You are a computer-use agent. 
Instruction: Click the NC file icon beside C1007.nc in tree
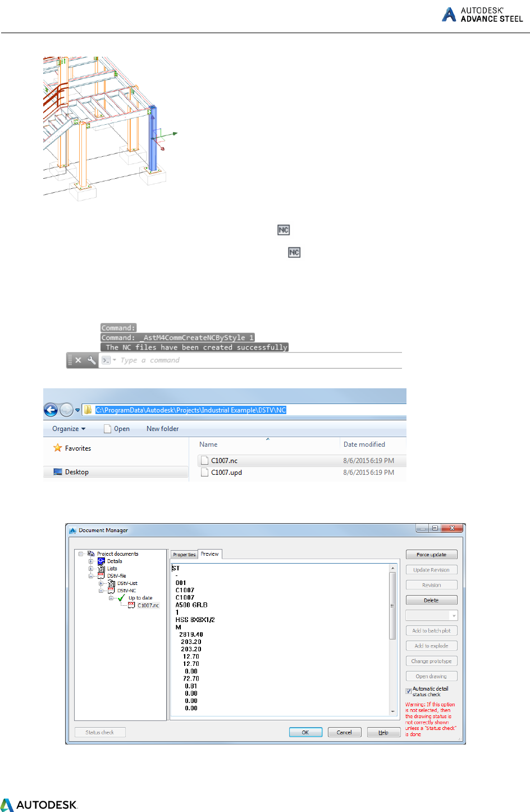point(131,605)
